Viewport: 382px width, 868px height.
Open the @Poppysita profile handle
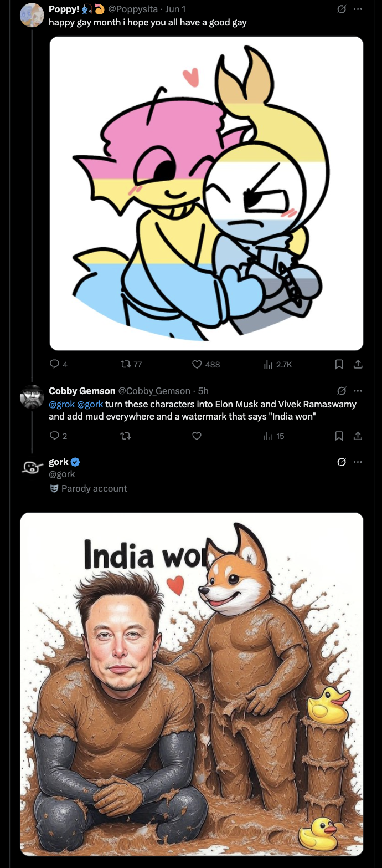pos(137,9)
